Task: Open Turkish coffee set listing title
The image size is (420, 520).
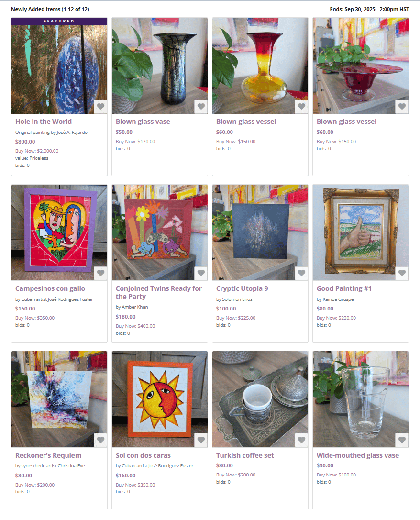Action: point(245,455)
